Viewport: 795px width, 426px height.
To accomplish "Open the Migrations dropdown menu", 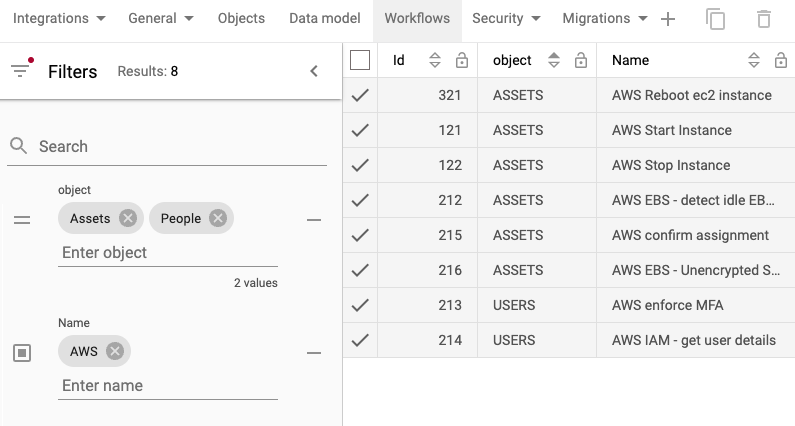I will [x=604, y=19].
